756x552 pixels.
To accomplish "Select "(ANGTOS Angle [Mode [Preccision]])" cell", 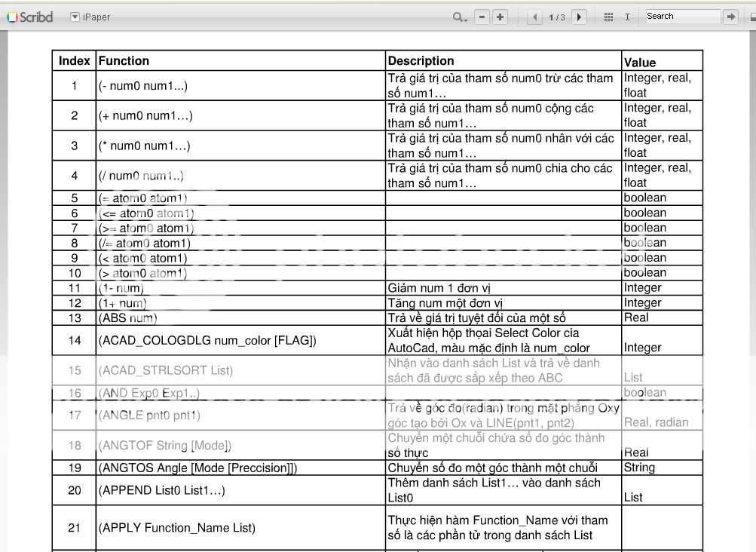I will tap(240, 468).
